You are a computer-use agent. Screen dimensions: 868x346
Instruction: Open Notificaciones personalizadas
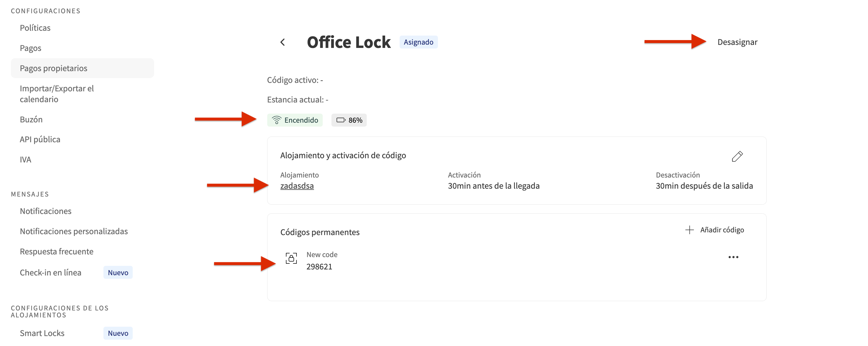(74, 231)
